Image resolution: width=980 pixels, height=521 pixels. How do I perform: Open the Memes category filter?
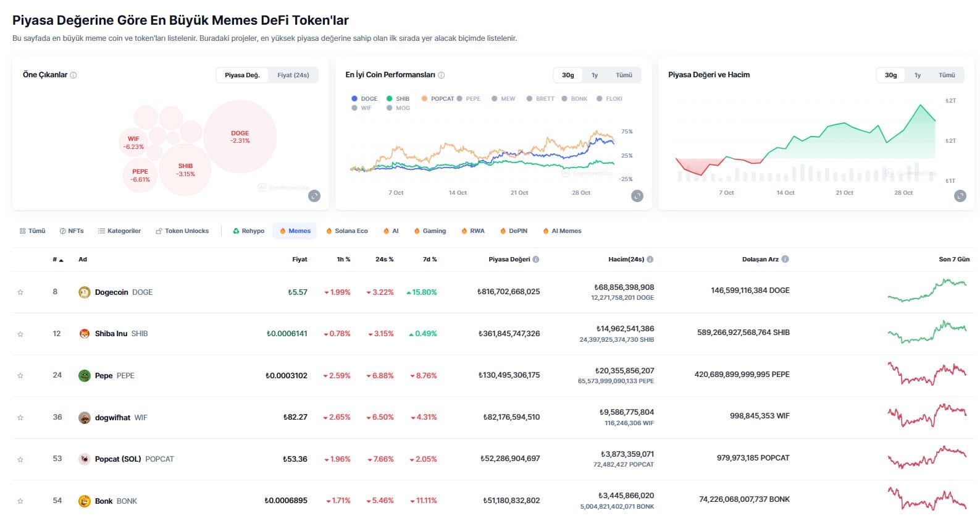pyautogui.click(x=295, y=231)
